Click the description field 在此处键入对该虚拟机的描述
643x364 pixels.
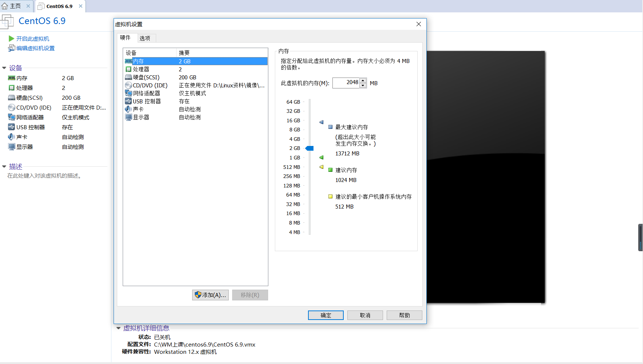[x=46, y=176]
